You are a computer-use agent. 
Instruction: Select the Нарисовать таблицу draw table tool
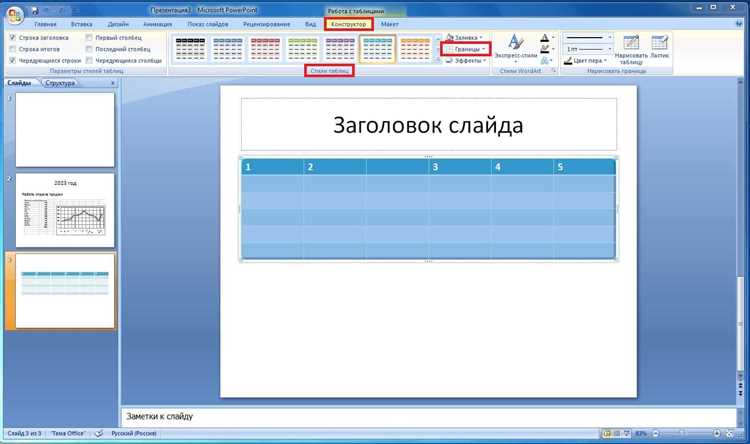click(x=631, y=49)
